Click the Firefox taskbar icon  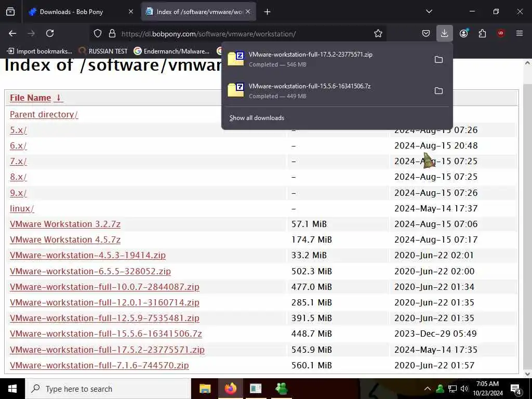coord(230,389)
